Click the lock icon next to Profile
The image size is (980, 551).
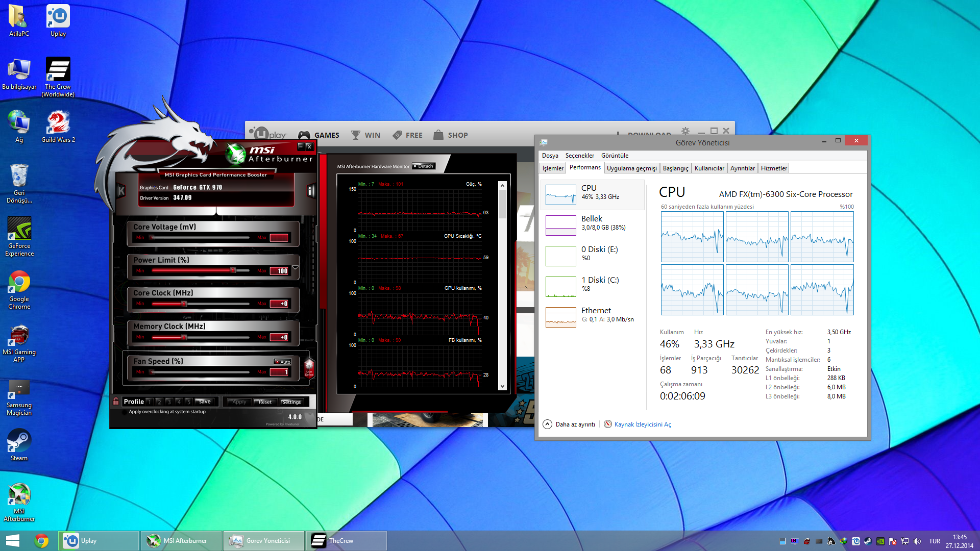click(116, 402)
